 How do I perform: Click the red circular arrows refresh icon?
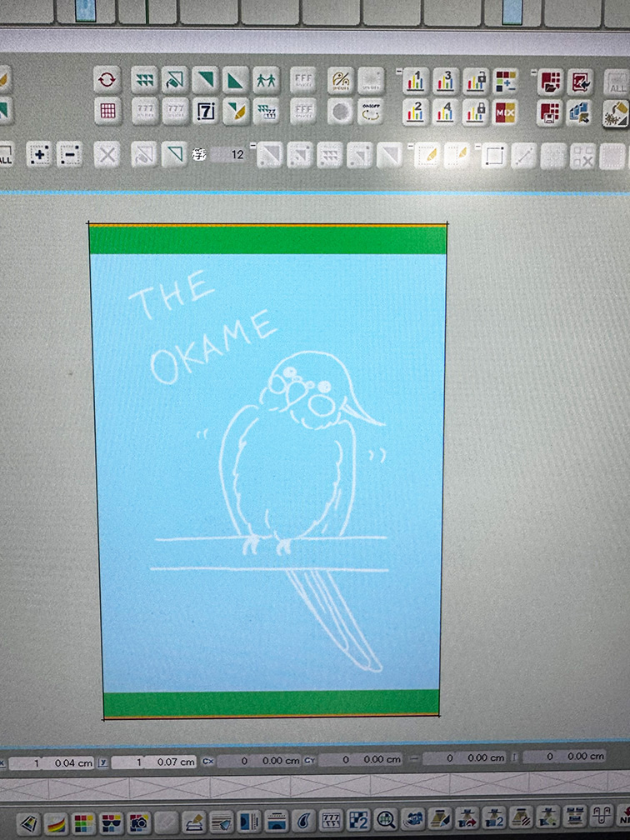(x=107, y=80)
